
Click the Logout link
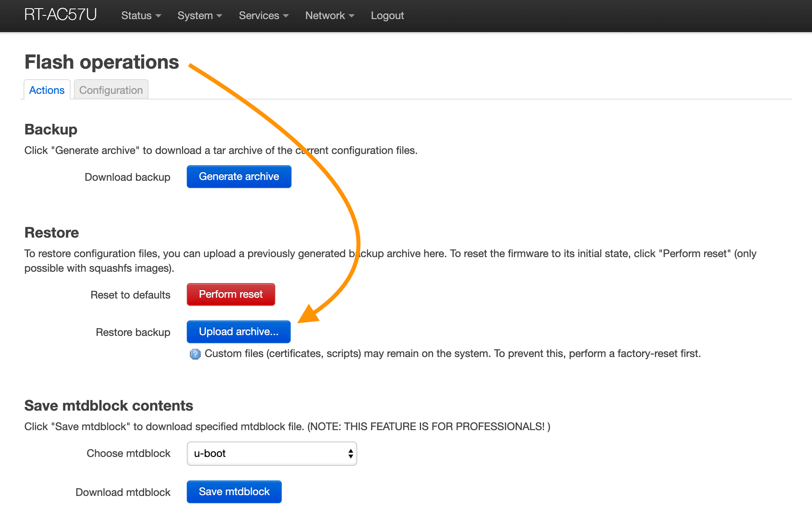coord(387,15)
